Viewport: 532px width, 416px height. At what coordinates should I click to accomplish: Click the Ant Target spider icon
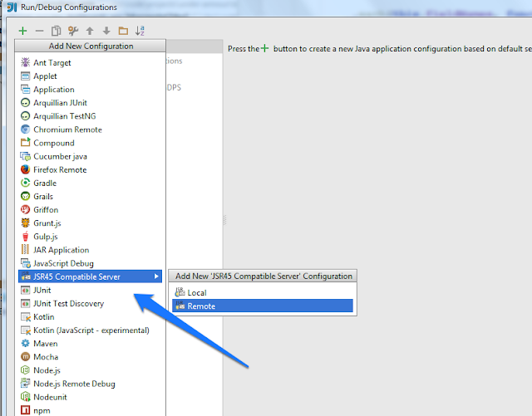(x=26, y=62)
